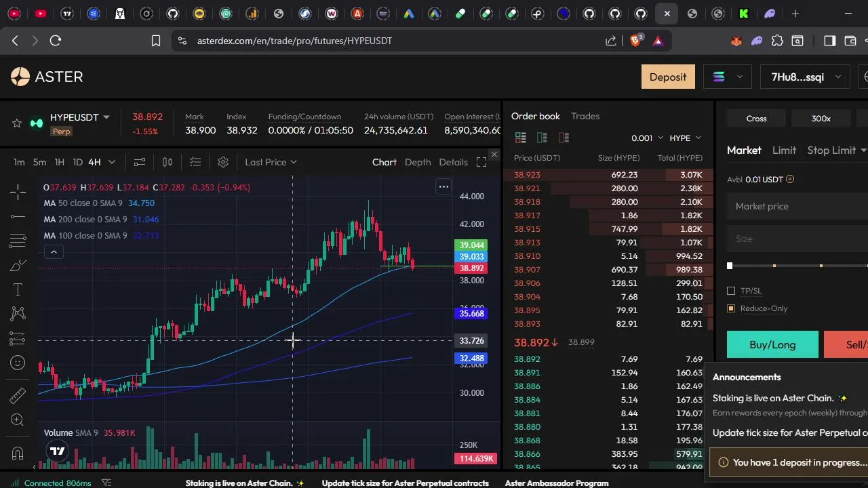868x488 pixels.
Task: Click the Market price field
Action: (797, 206)
